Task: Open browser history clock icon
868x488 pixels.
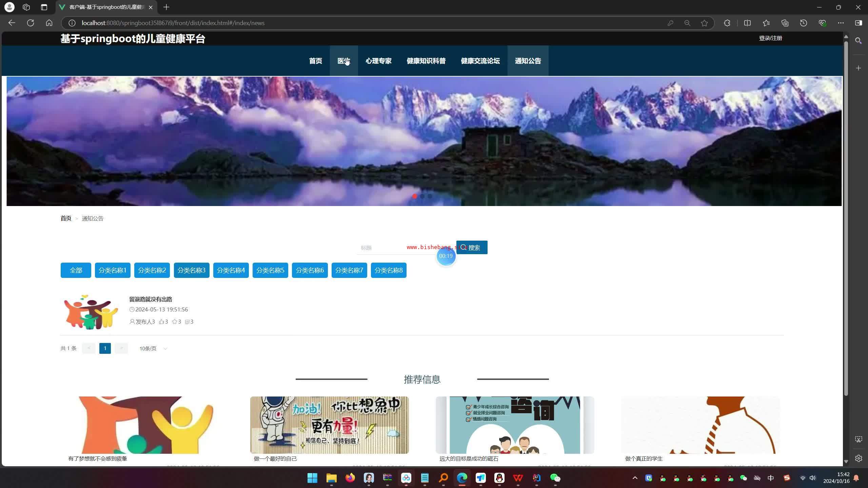Action: tap(803, 23)
